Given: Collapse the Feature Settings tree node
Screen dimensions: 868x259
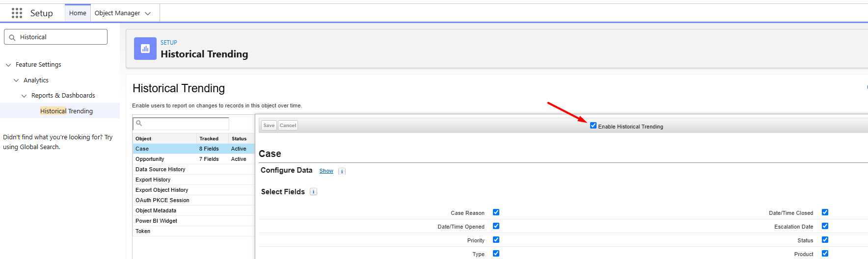Looking at the screenshot, I should pos(8,65).
